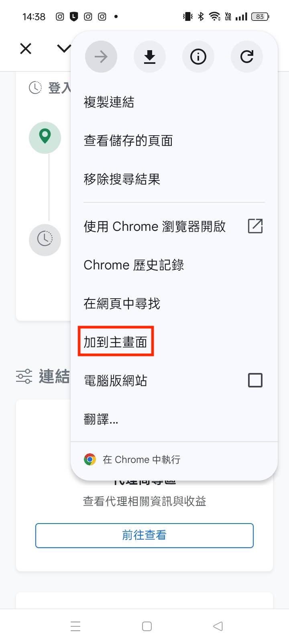Tap the forward arrow navigation icon

(x=101, y=57)
